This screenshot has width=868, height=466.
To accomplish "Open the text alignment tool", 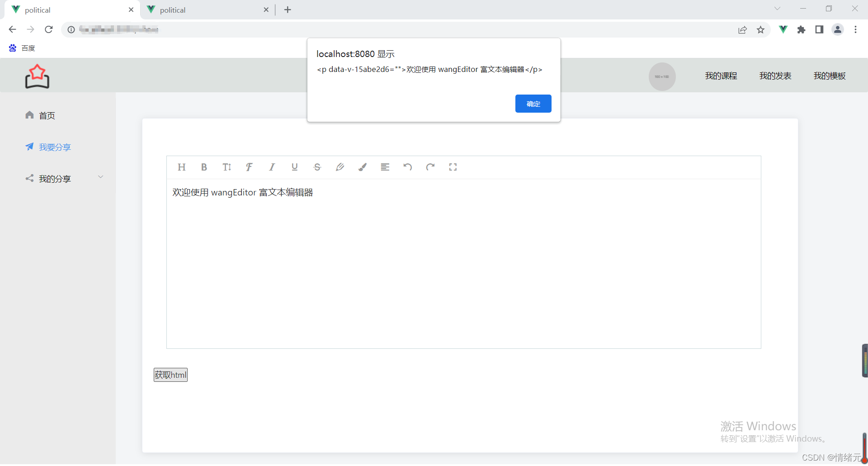I will (385, 167).
